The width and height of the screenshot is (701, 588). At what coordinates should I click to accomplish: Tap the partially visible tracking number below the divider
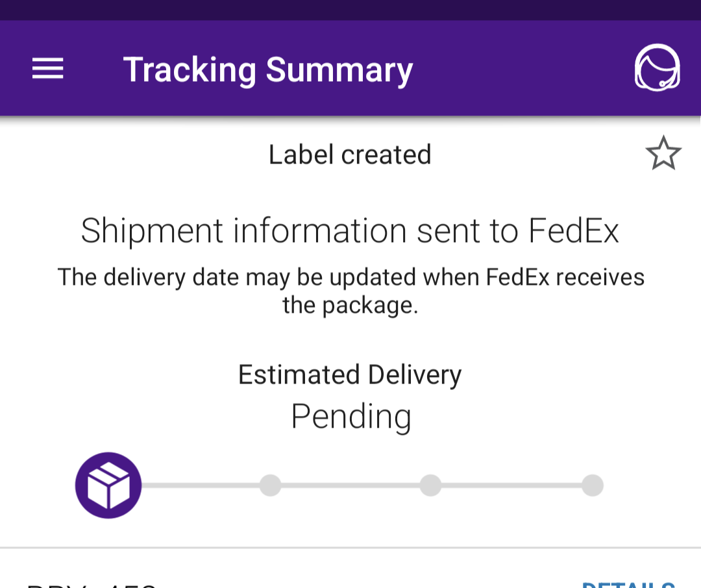(x=92, y=585)
